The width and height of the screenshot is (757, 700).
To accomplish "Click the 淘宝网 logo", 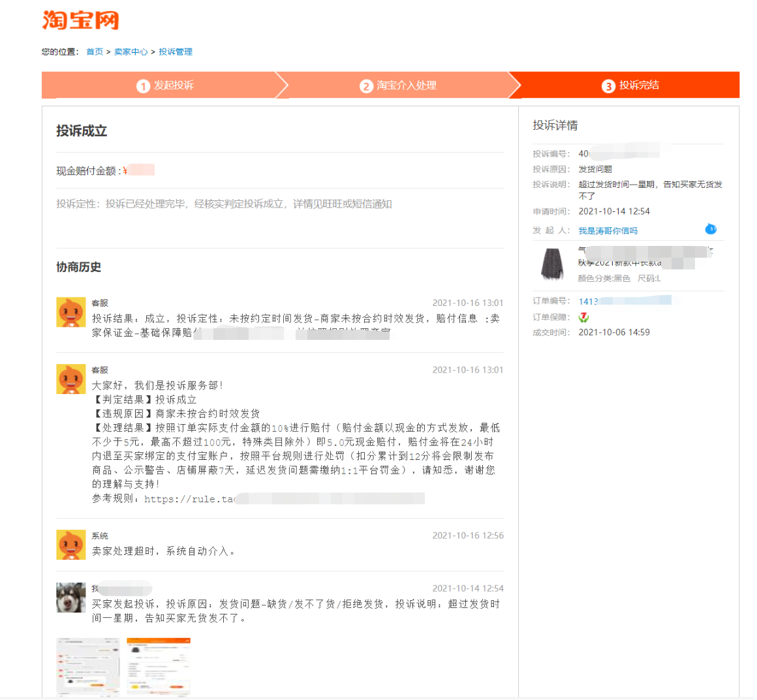I will 80,20.
